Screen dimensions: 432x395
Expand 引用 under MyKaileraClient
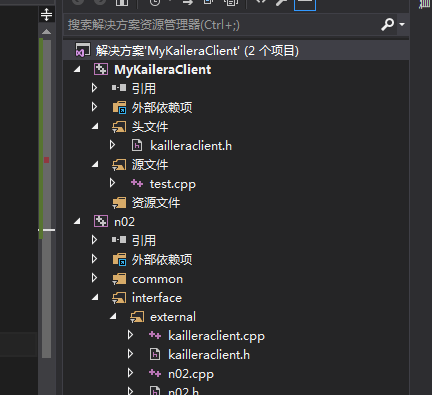[95, 88]
